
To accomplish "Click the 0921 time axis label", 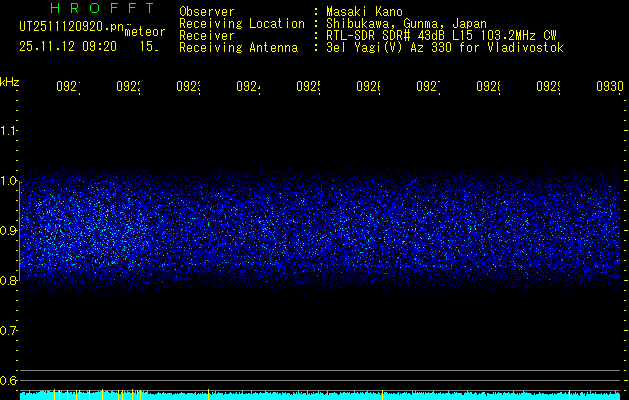I will pyautogui.click(x=68, y=87).
